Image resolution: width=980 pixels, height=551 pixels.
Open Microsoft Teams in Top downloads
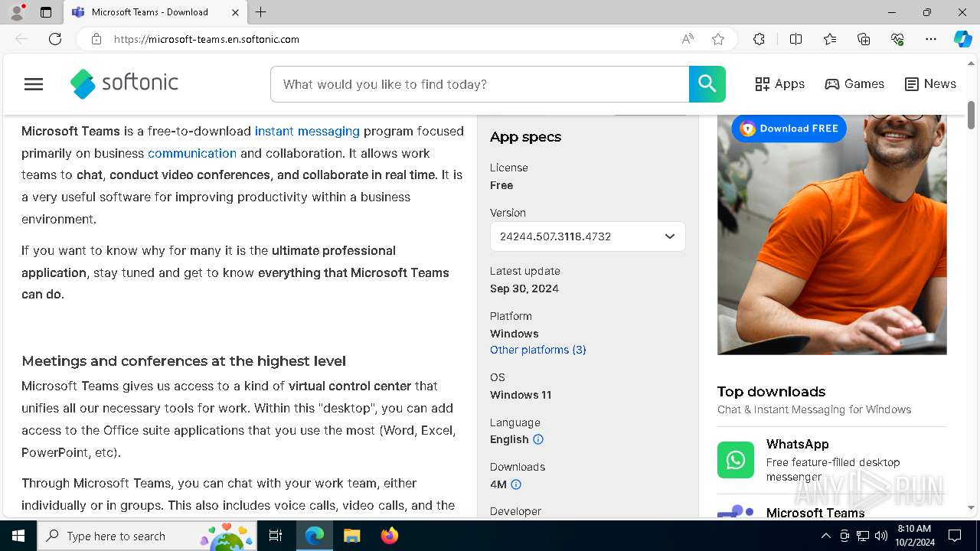[816, 513]
